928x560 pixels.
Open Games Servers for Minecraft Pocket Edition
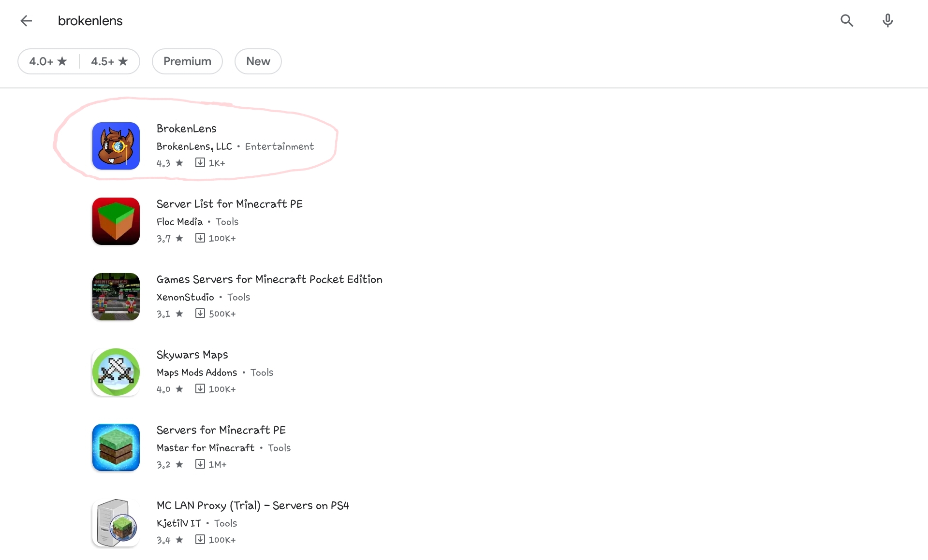[x=269, y=279]
